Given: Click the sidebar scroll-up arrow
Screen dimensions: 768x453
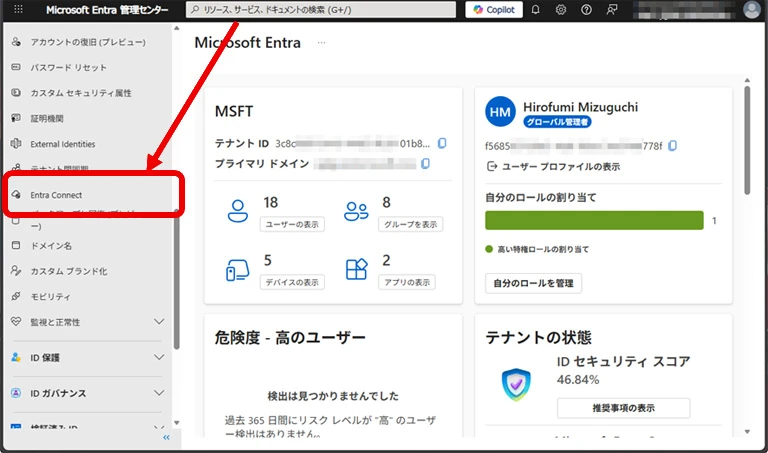Looking at the screenshot, I should (176, 28).
